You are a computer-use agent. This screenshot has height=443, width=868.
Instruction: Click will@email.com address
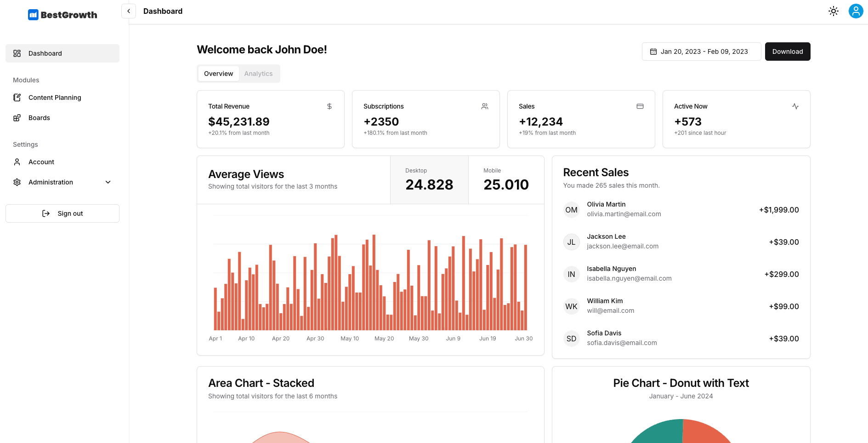tap(610, 311)
